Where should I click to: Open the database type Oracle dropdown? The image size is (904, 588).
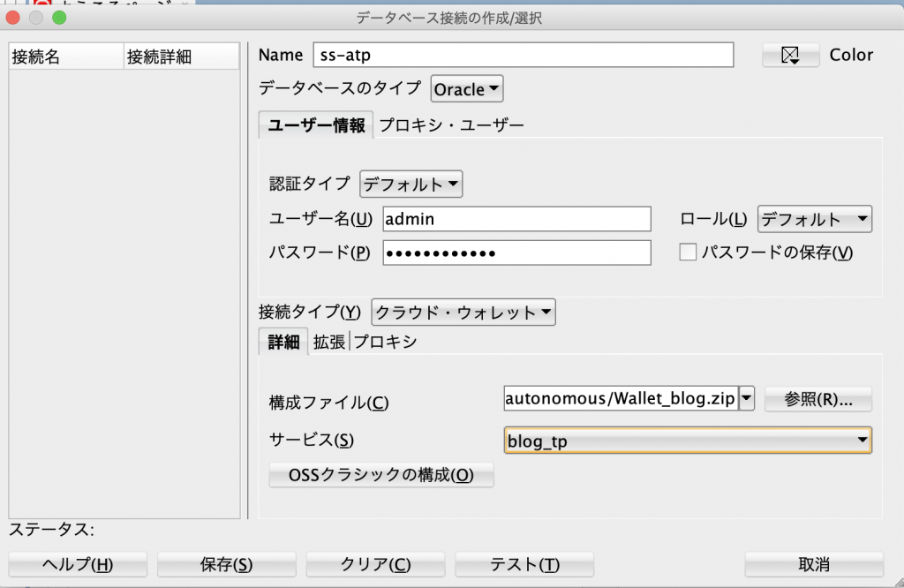(x=466, y=88)
